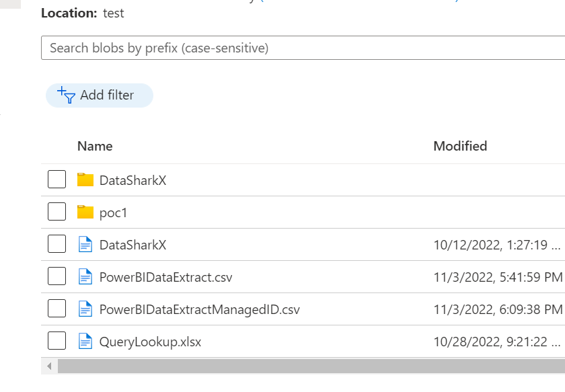Viewport: 565px width, 392px height.
Task: Open the Add filter button
Action: (100, 95)
